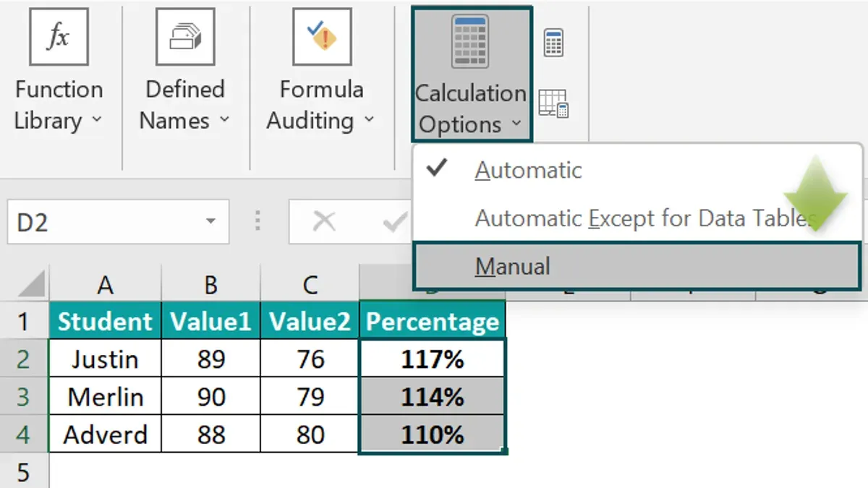This screenshot has height=488, width=868.
Task: Select column C header
Action: pyautogui.click(x=310, y=285)
